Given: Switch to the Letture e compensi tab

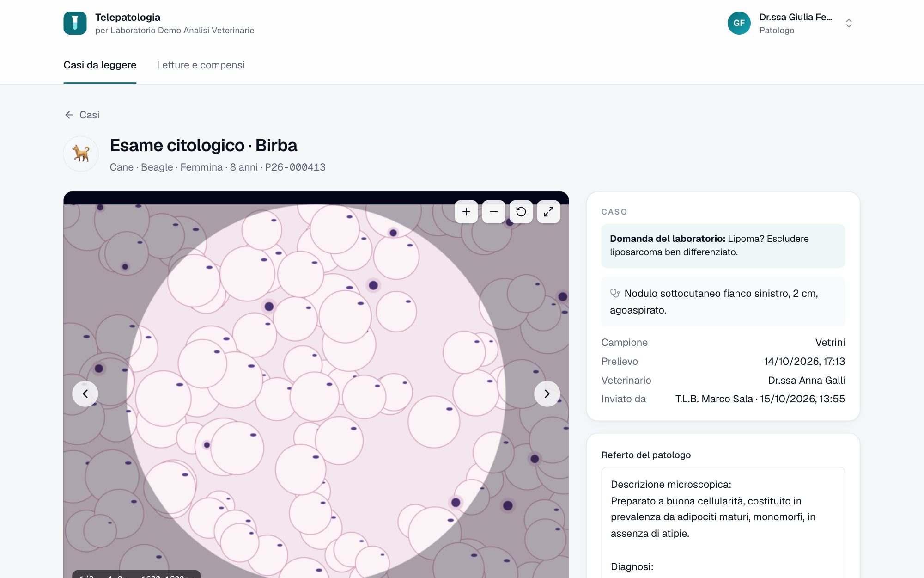Looking at the screenshot, I should tap(201, 65).
